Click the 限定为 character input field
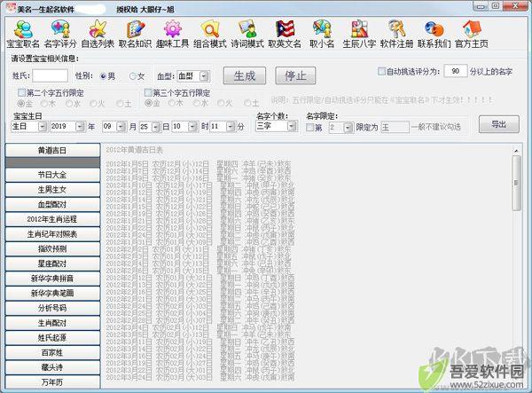Screen dimensions: 532x393 click(x=395, y=128)
